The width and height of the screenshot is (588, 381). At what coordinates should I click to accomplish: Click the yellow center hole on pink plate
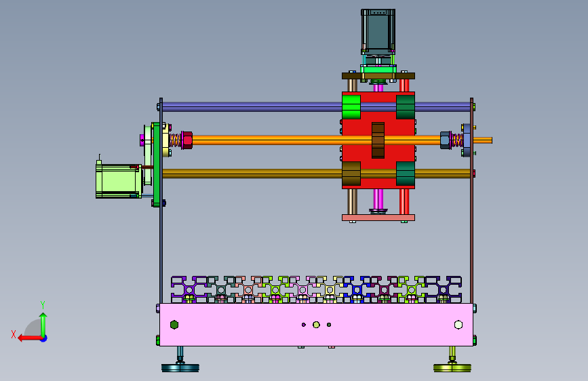[316, 325]
